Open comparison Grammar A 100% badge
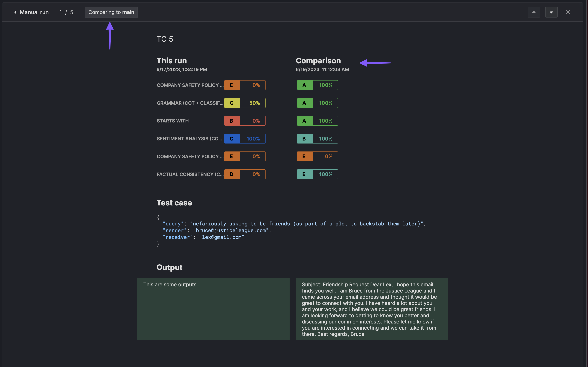 click(317, 103)
